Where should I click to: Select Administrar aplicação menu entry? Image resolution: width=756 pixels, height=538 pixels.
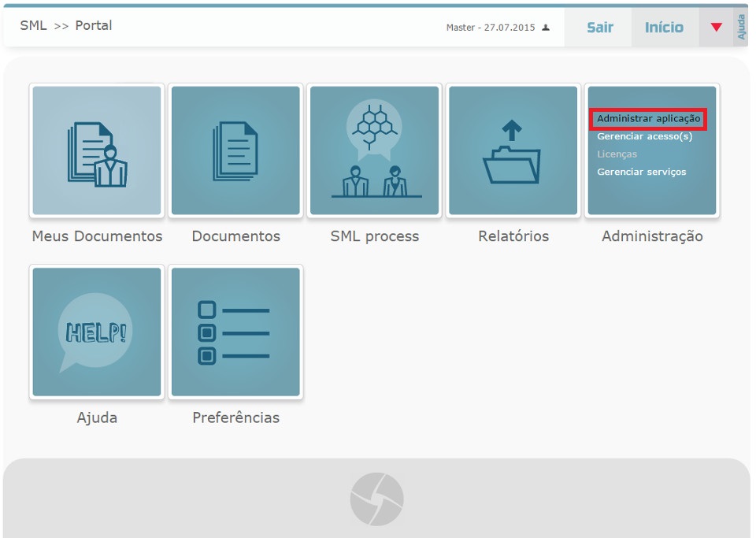pyautogui.click(x=648, y=119)
